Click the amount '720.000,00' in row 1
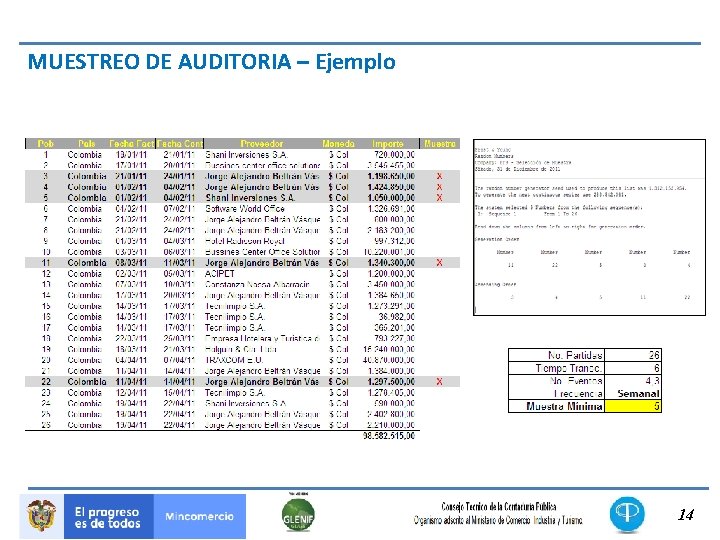Image resolution: width=720 pixels, height=540 pixels. [394, 155]
